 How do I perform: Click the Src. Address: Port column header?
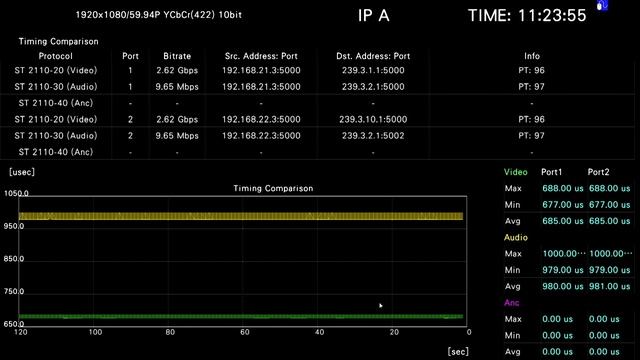261,56
